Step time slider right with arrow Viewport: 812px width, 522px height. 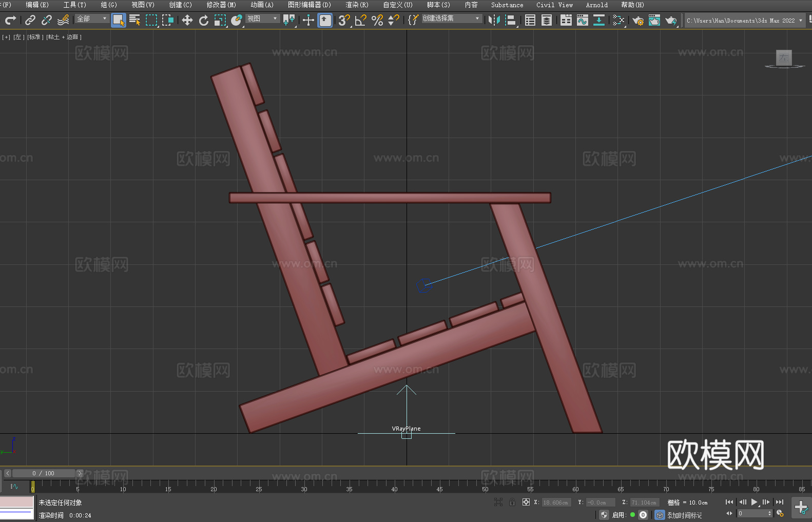[80, 473]
